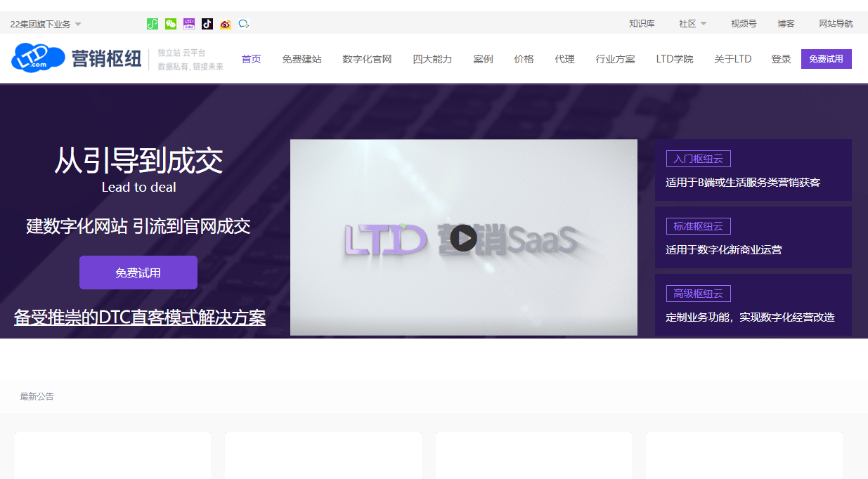Click the 最新公告 label
868x479 pixels.
pos(37,397)
